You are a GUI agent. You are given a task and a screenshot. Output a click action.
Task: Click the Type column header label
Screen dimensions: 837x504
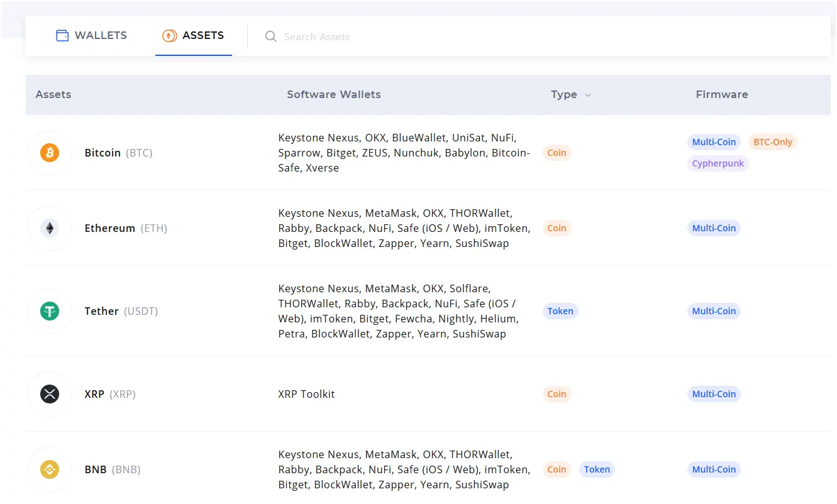(x=564, y=94)
